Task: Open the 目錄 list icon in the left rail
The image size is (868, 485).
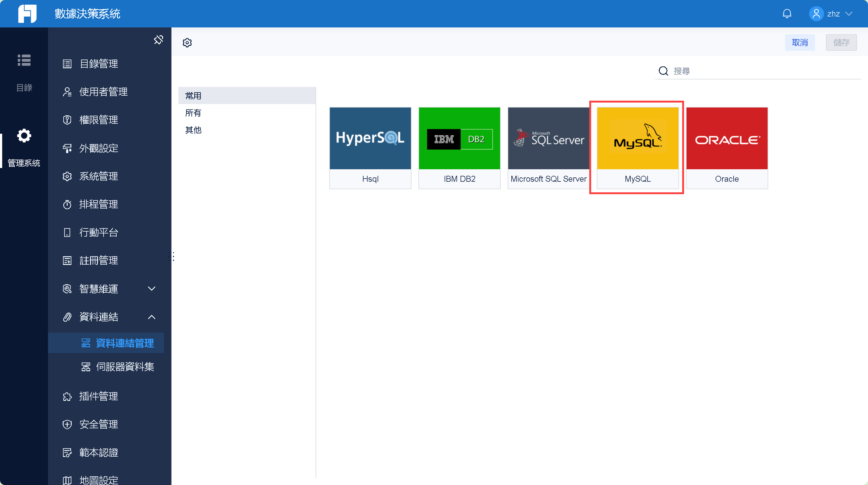Action: [24, 60]
